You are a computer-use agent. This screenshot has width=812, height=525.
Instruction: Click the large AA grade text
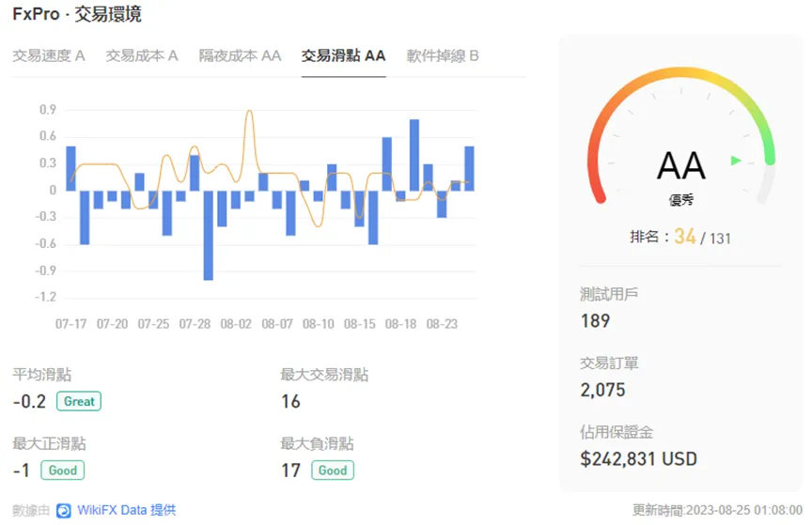(681, 165)
